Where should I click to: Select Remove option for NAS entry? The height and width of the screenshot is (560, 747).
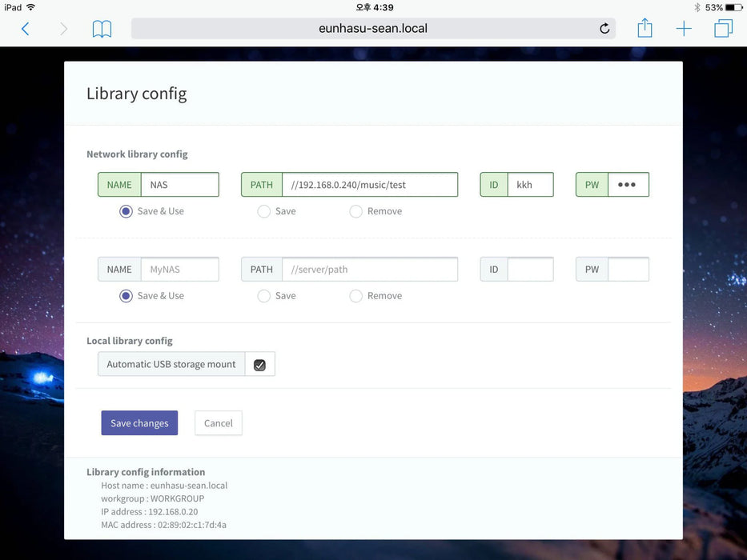click(356, 211)
